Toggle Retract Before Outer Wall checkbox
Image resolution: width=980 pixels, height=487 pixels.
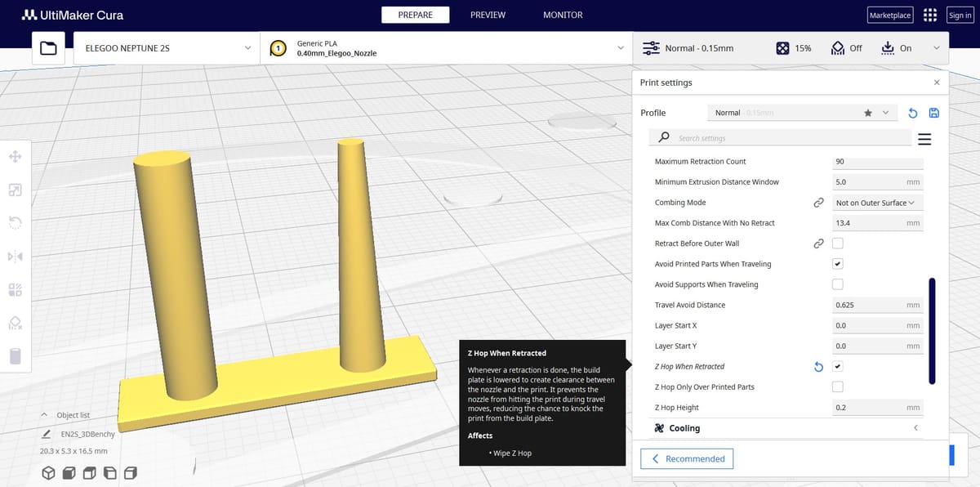pos(837,243)
